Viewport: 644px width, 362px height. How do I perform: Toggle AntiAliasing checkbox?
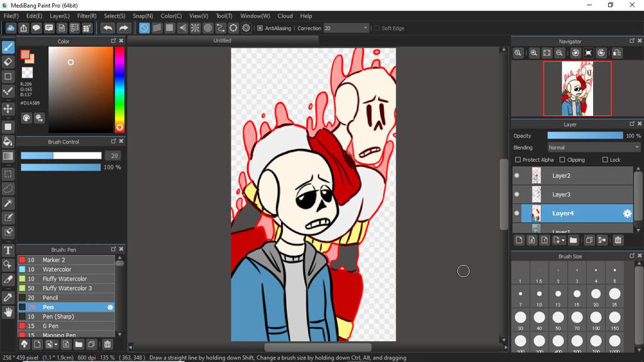click(x=260, y=28)
